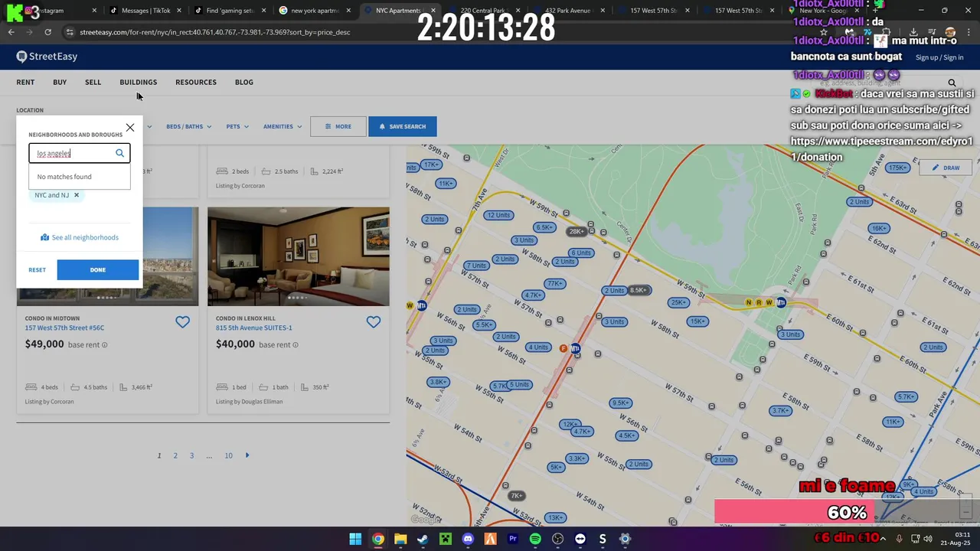
Task: Go to results page 10
Action: click(228, 455)
